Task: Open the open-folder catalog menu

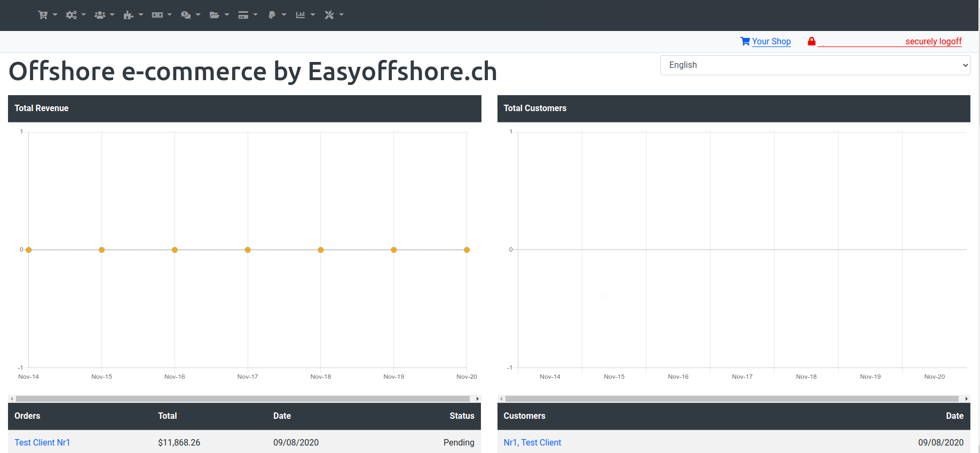Action: pyautogui.click(x=219, y=15)
